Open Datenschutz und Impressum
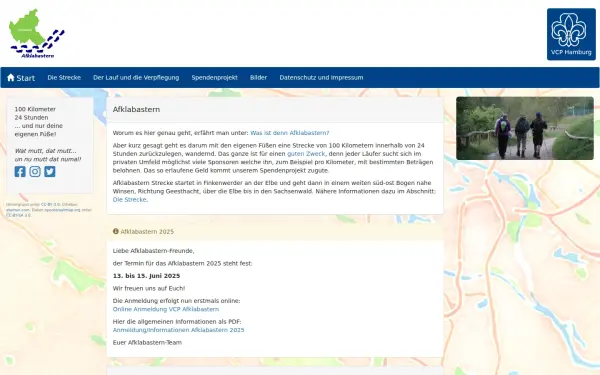 tap(321, 78)
